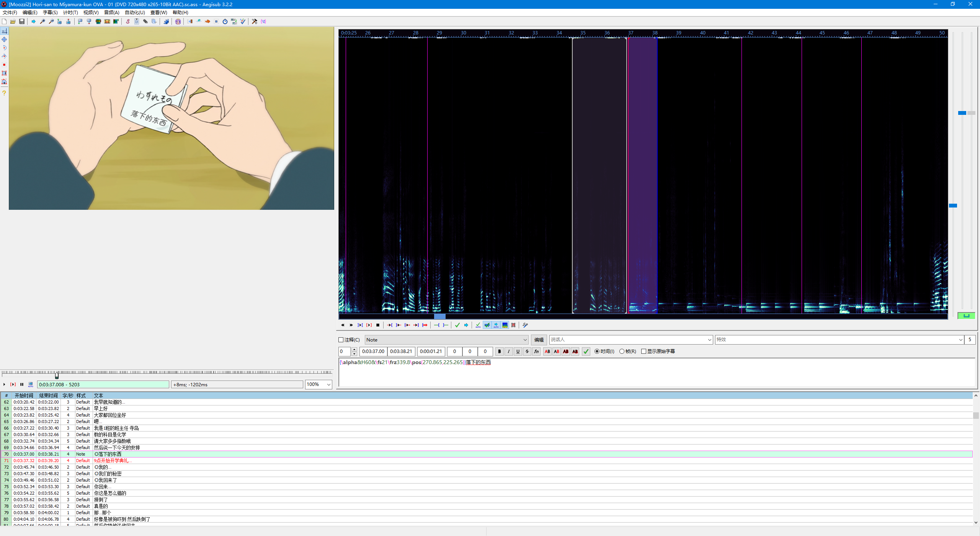Viewport: 980px width, 536px height.
Task: Stop audio playback with the square icon
Action: [x=378, y=325]
